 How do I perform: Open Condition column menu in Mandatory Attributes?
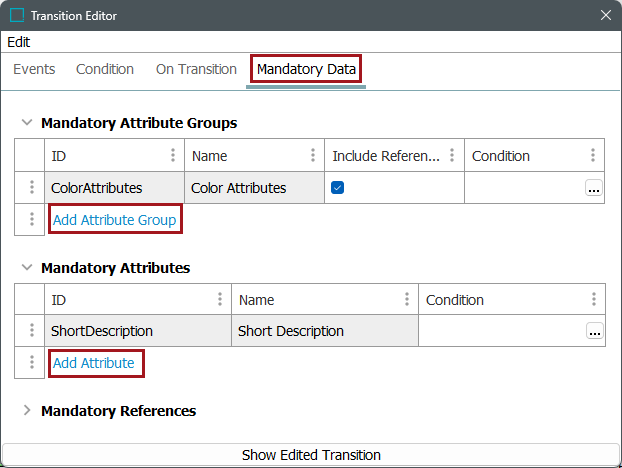(594, 299)
